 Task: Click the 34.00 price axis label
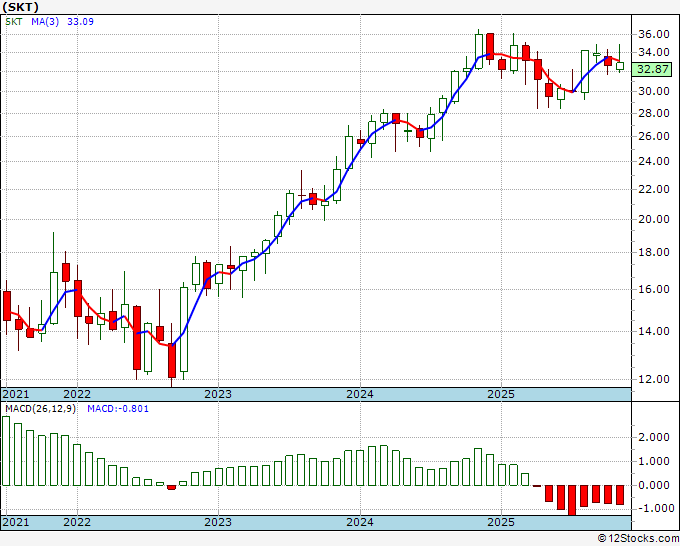[x=653, y=52]
